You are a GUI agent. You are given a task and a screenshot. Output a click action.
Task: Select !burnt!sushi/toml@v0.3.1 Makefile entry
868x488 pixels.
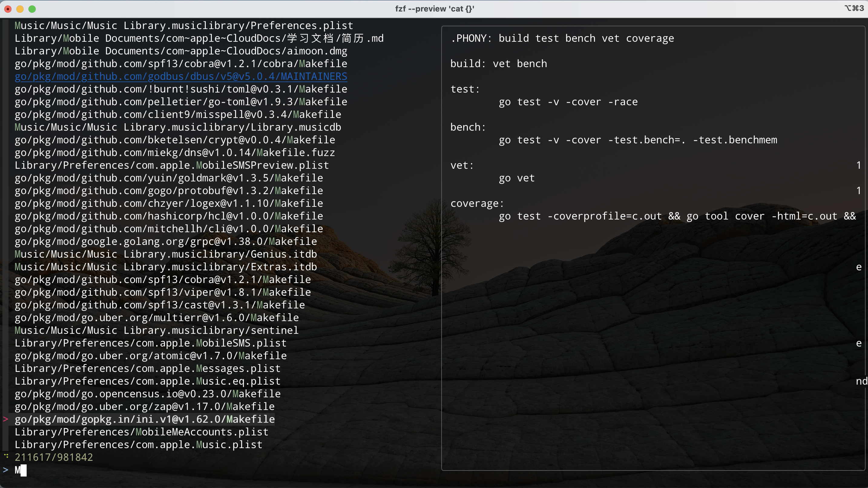coord(181,89)
